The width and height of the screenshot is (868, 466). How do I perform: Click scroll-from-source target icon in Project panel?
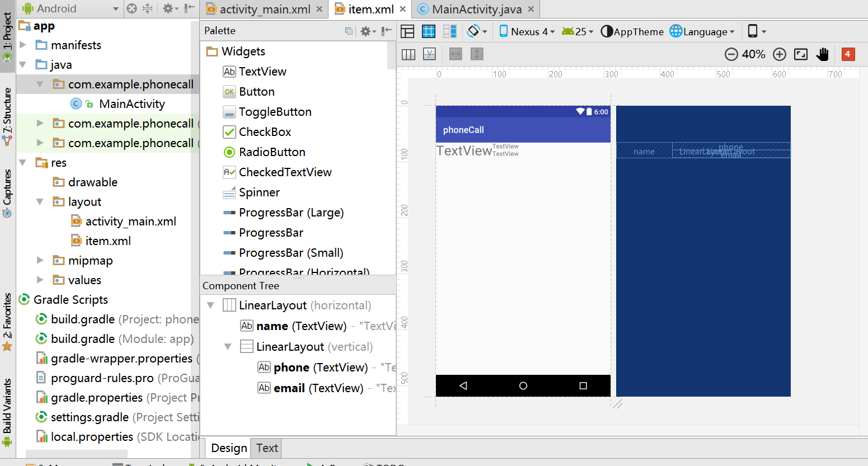pyautogui.click(x=132, y=8)
